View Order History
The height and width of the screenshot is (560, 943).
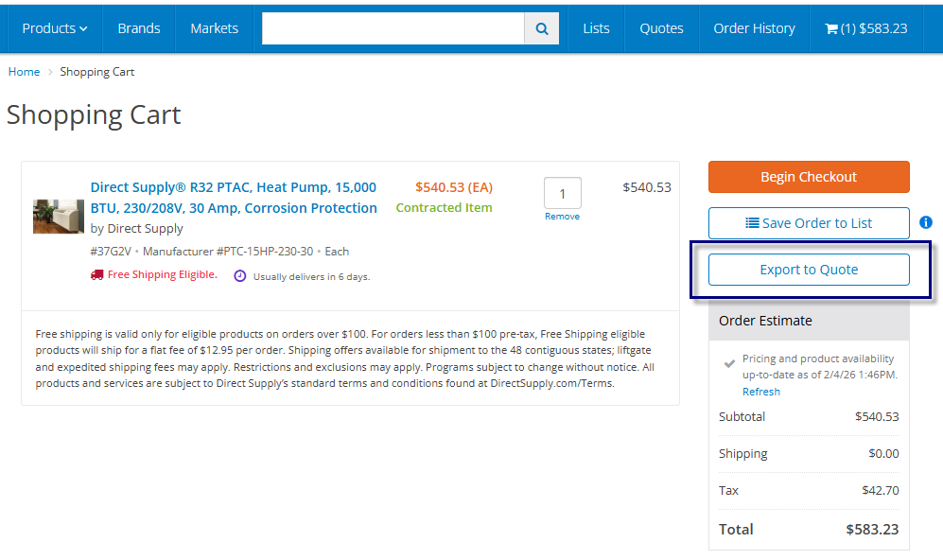[x=754, y=28]
